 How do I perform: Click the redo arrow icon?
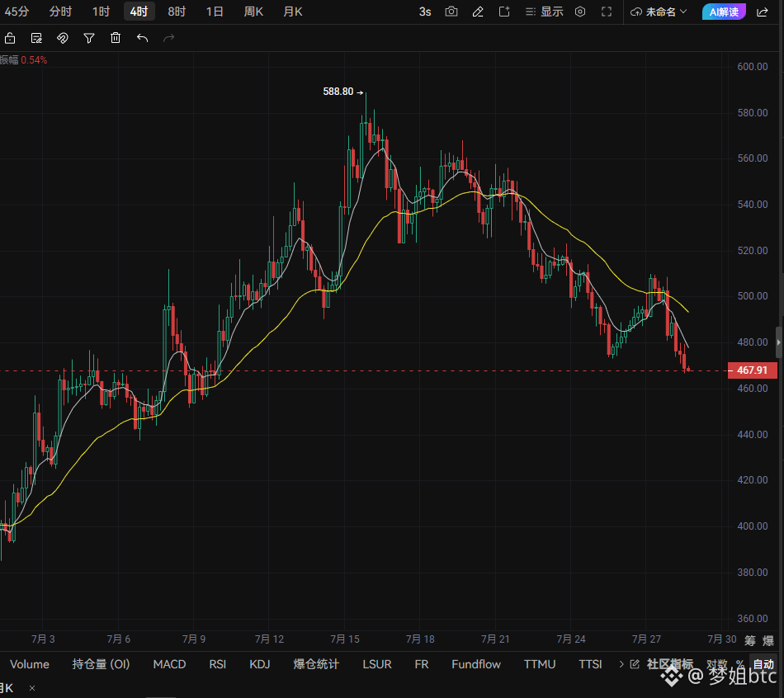click(x=169, y=38)
